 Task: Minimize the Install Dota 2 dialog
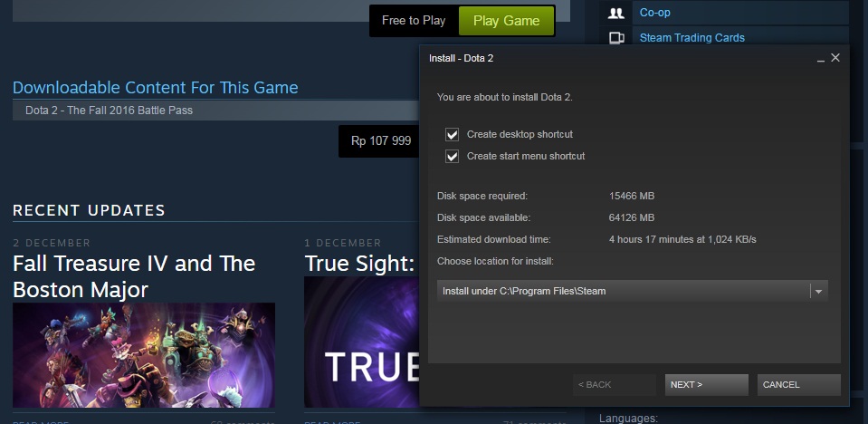821,58
